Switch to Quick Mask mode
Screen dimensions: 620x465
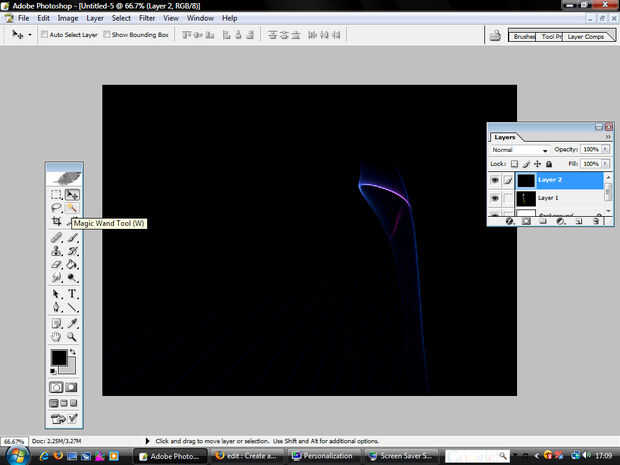pos(72,387)
